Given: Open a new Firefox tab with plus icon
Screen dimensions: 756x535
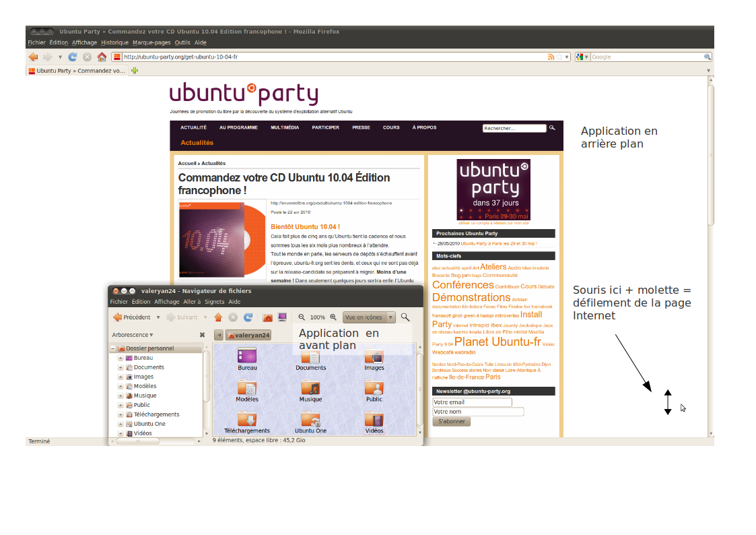Looking at the screenshot, I should pyautogui.click(x=135, y=71).
